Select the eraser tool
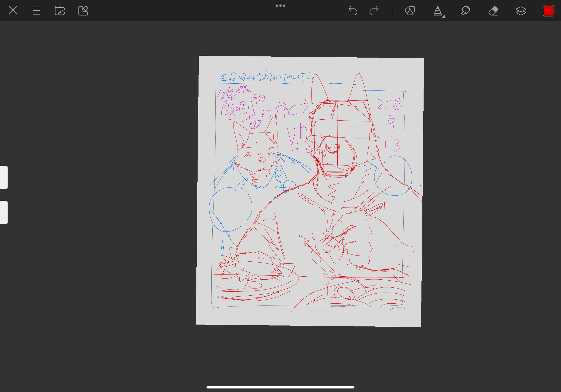 [493, 11]
